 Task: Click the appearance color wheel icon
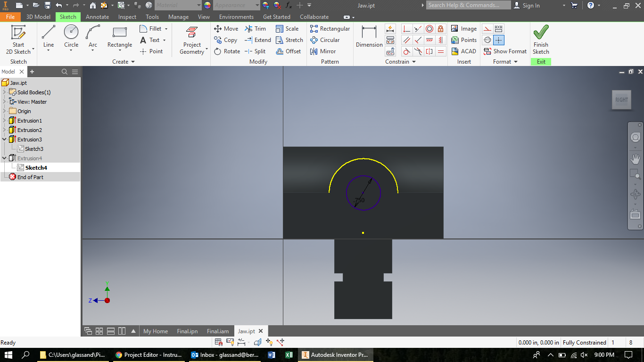207,5
